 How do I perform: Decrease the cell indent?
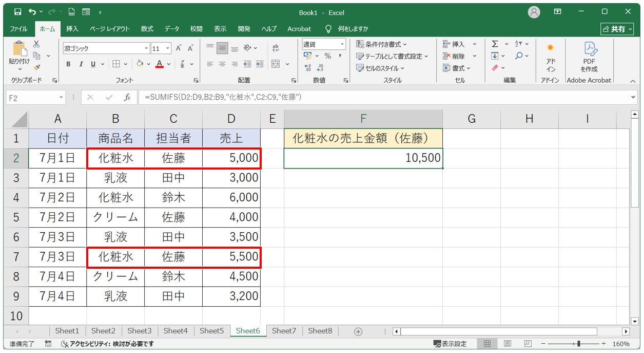point(247,64)
